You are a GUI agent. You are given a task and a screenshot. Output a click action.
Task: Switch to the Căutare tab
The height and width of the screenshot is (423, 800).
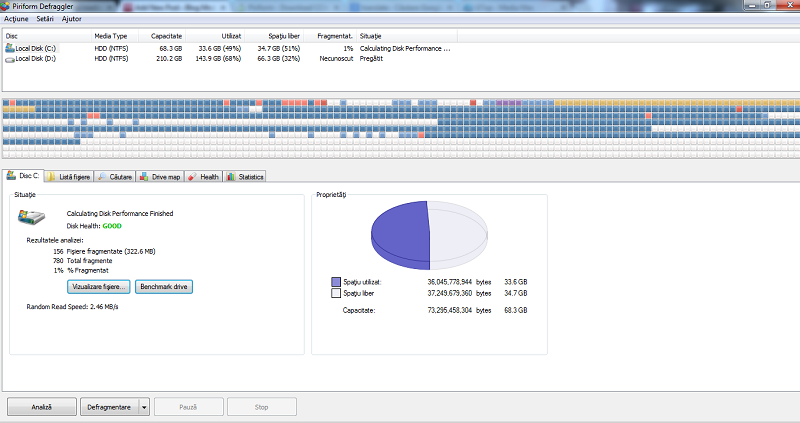point(115,177)
